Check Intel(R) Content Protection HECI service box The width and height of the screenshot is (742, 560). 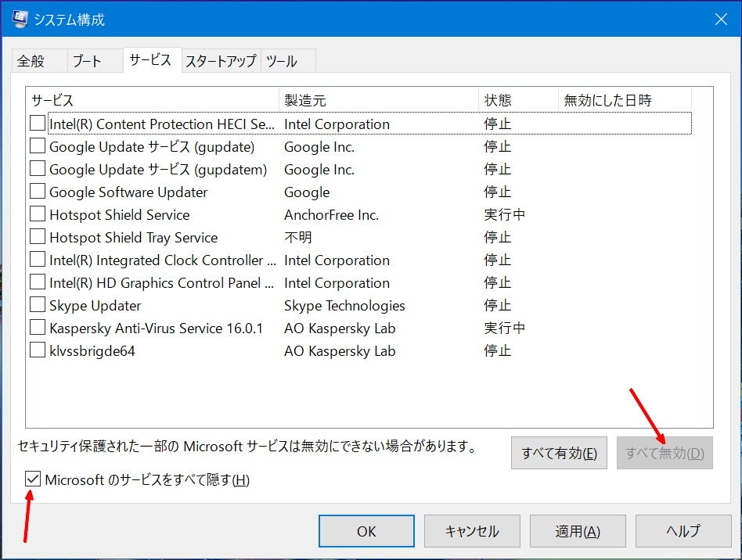(38, 123)
